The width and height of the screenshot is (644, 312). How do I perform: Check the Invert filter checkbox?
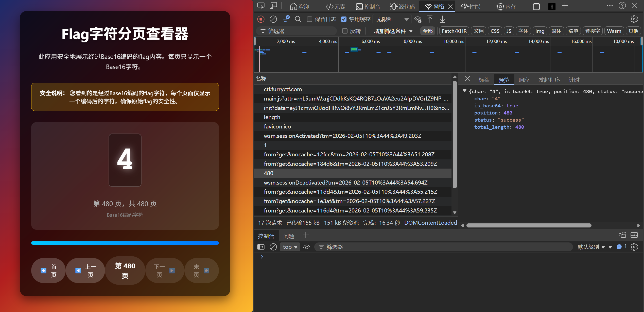[344, 31]
